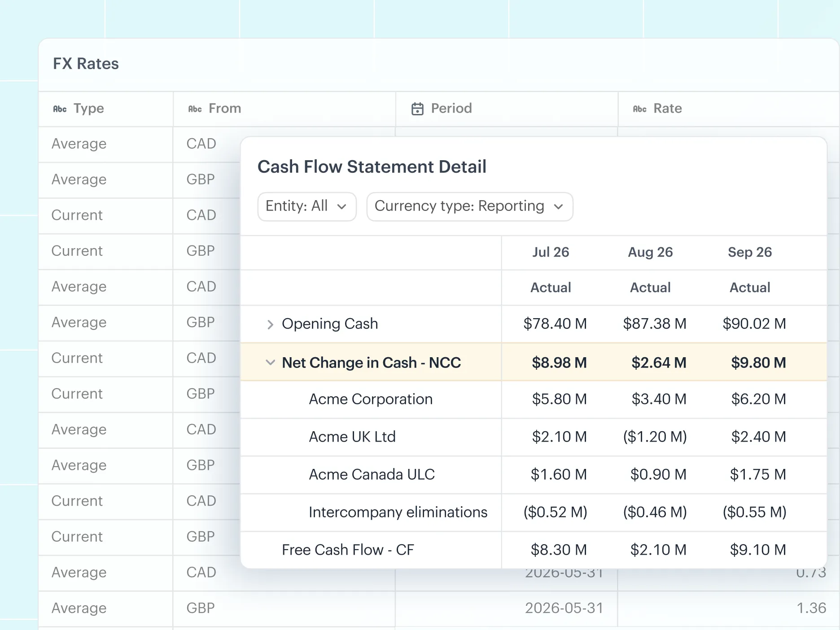The width and height of the screenshot is (840, 630).
Task: Select the Acme Corporation row
Action: [x=534, y=399]
